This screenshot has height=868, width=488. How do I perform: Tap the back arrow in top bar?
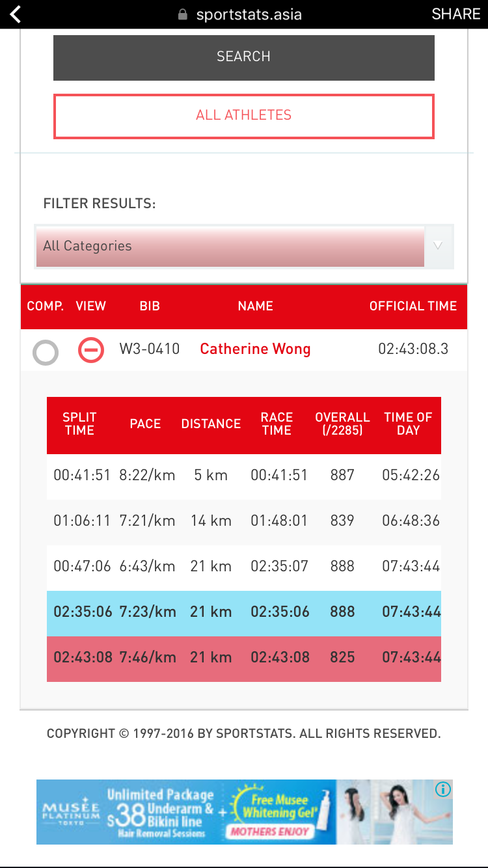point(16,14)
